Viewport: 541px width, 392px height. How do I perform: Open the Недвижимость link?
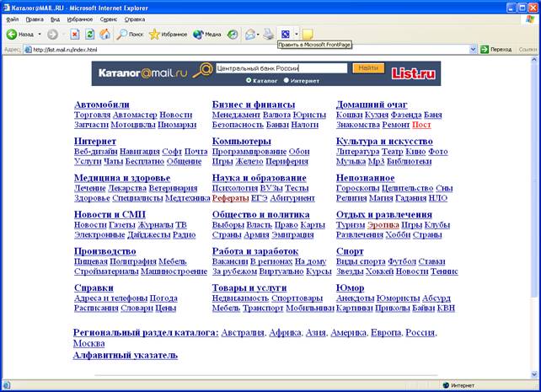point(240,298)
